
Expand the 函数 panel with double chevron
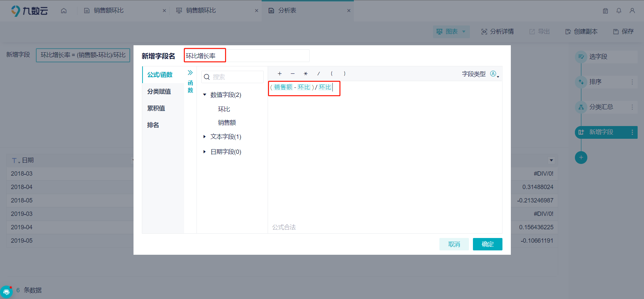(x=190, y=72)
